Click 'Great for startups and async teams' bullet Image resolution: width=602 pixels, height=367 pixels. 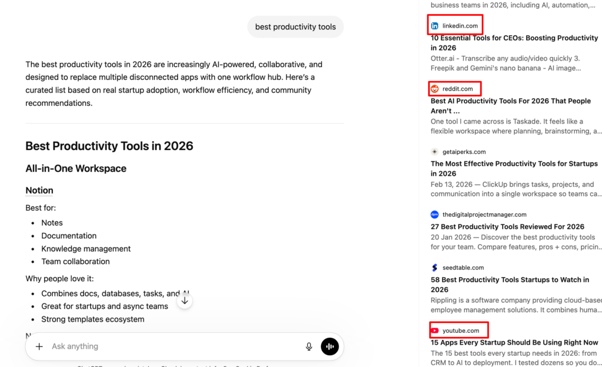(x=104, y=306)
